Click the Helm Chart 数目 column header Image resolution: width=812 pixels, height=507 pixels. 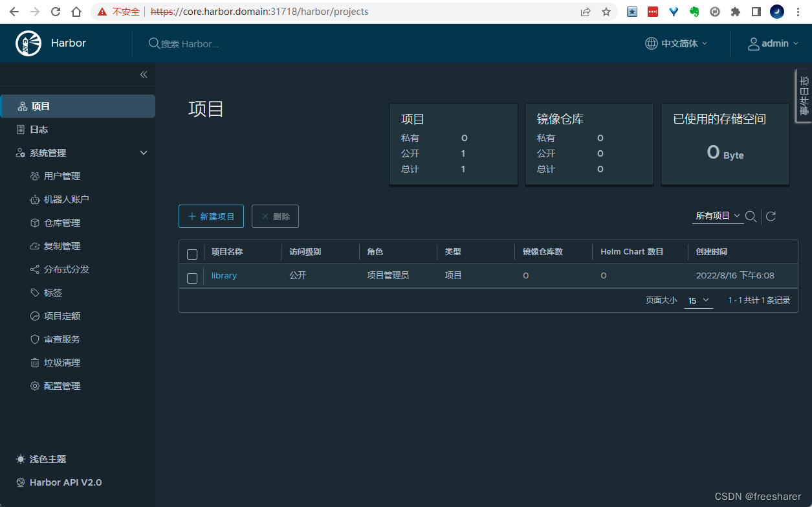pyautogui.click(x=632, y=252)
